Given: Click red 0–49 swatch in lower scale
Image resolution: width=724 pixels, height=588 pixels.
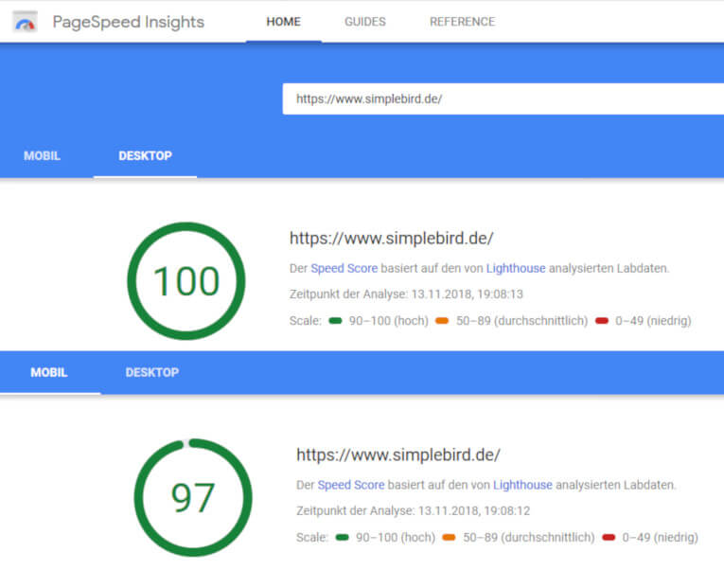Looking at the screenshot, I should 609,537.
